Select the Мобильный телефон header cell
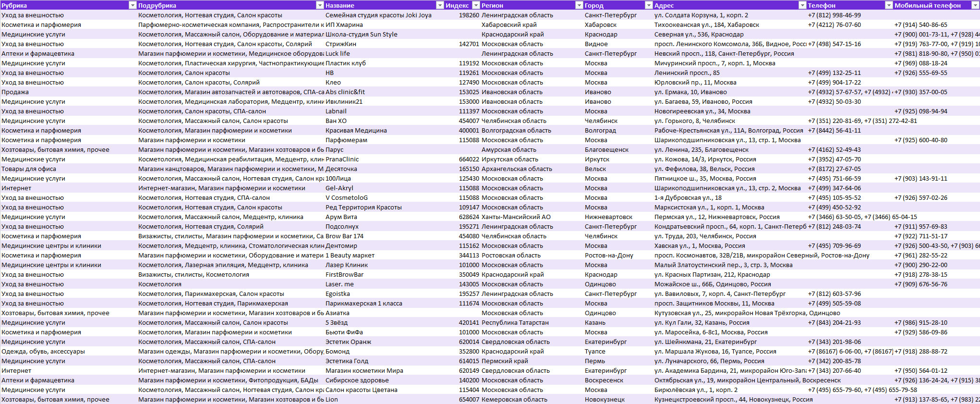Image resolution: width=980 pixels, height=404 pixels. click(936, 5)
